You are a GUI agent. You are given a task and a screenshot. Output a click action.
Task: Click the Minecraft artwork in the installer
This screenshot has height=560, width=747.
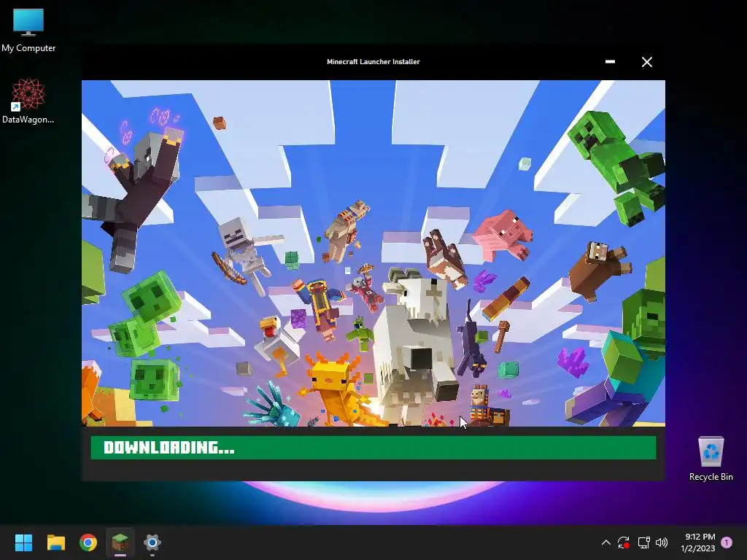point(373,253)
